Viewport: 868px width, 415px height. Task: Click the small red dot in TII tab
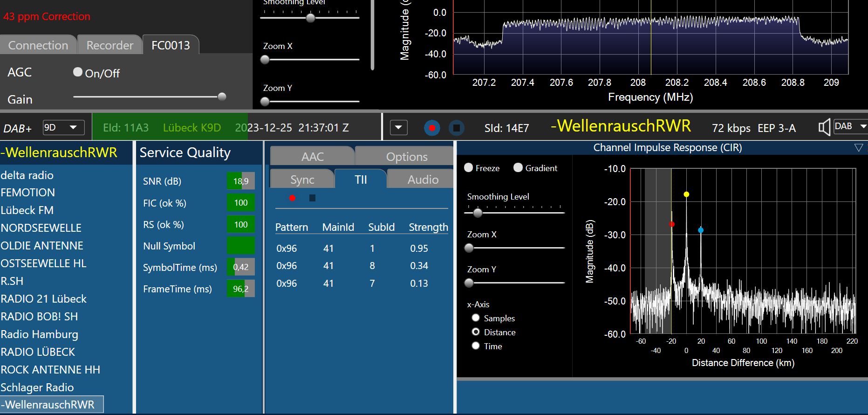coord(292,198)
